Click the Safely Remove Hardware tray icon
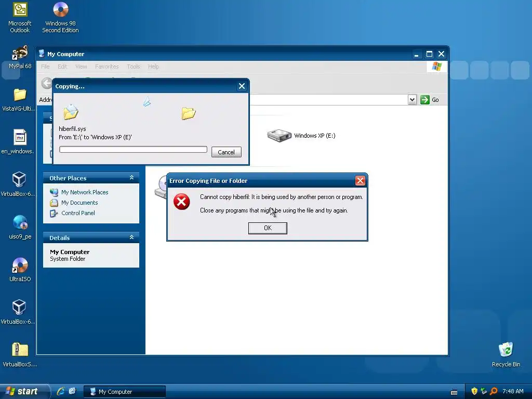 point(484,391)
